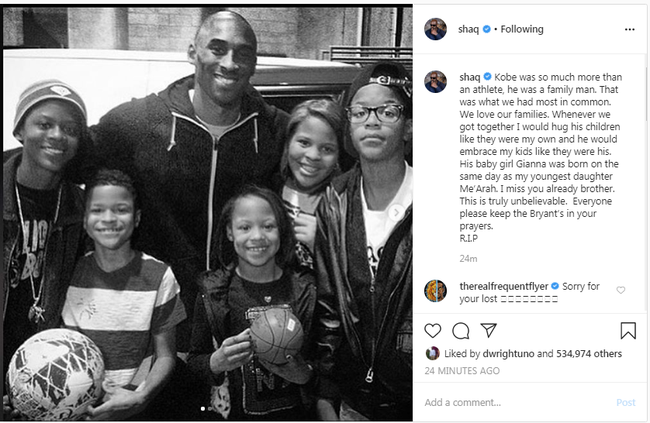650x423 pixels.
Task: Go to the next photo with the carousel arrow
Action: click(396, 212)
